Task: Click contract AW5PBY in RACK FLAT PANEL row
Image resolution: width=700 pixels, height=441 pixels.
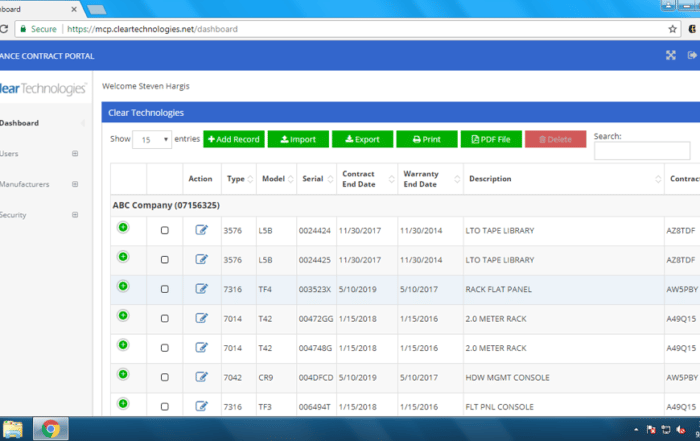Action: point(682,289)
